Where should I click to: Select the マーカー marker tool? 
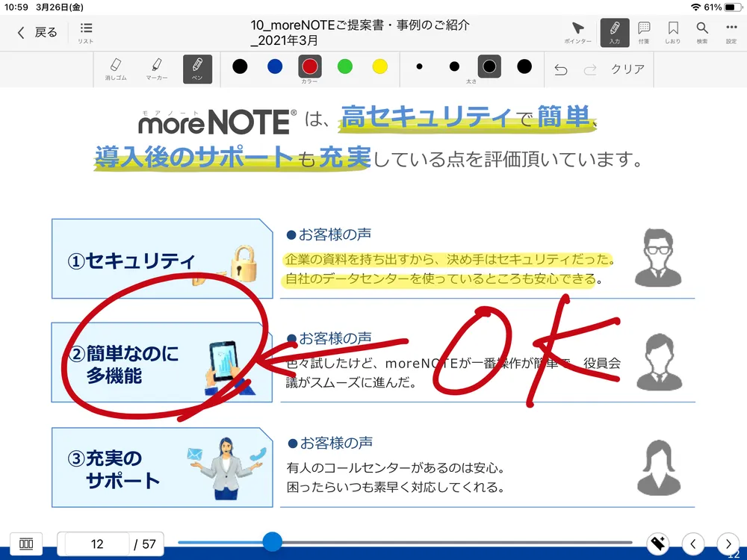coord(157,69)
